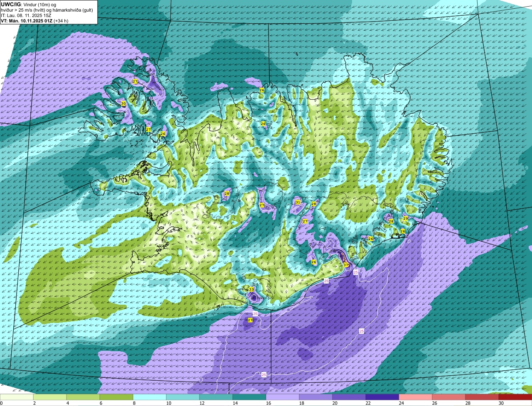The width and height of the screenshot is (532, 406).
Task: Click the '24' tick label on the color scale
Action: [x=401, y=403]
